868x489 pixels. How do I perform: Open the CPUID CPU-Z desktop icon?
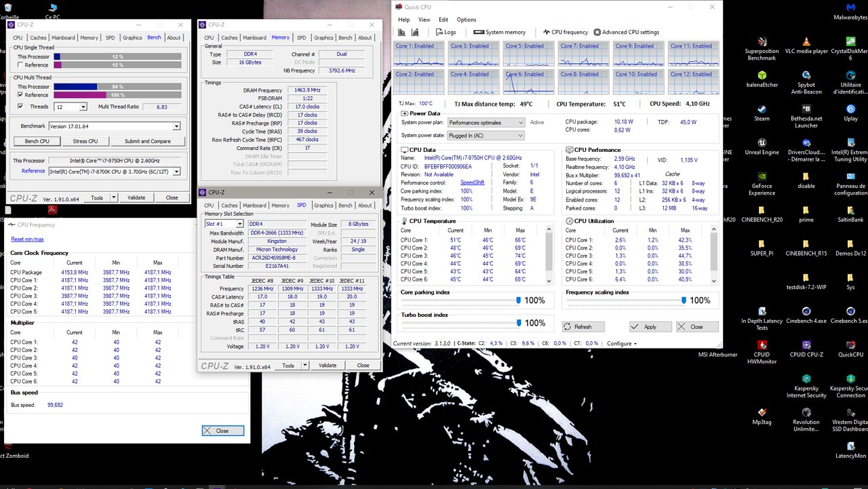pos(806,349)
